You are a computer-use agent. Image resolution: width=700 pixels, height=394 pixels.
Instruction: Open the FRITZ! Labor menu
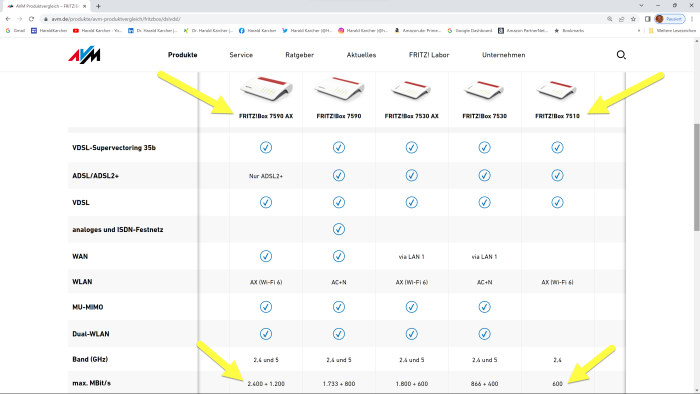(429, 55)
